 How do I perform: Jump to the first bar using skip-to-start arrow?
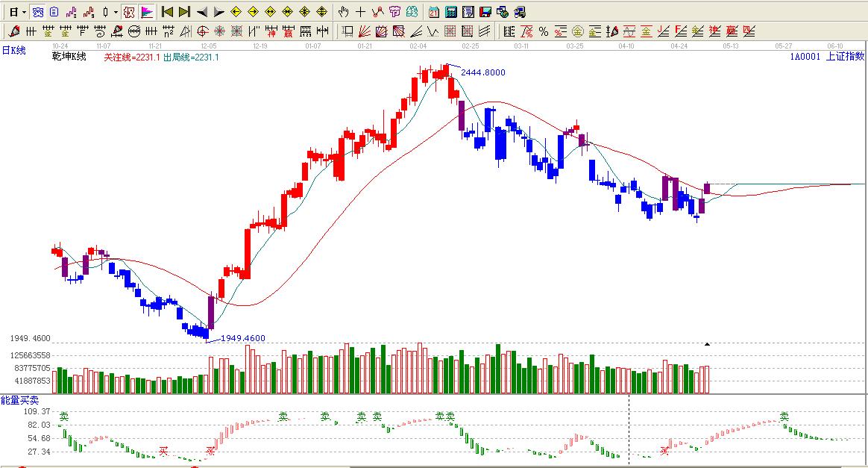[167, 12]
